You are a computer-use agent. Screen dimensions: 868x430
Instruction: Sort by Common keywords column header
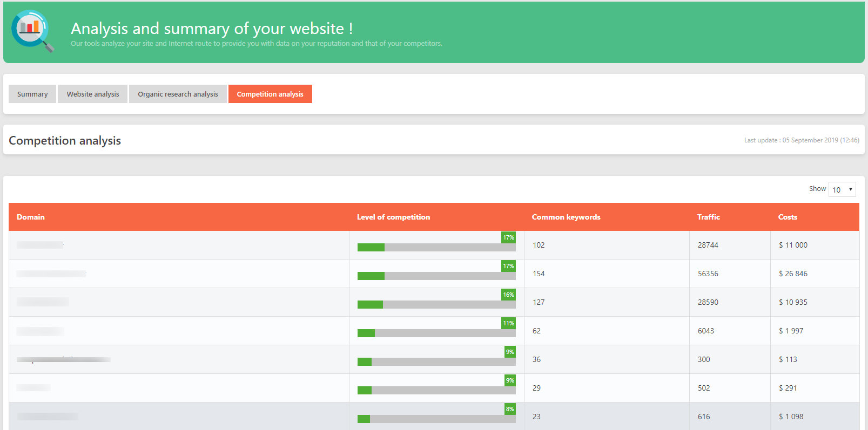tap(566, 217)
